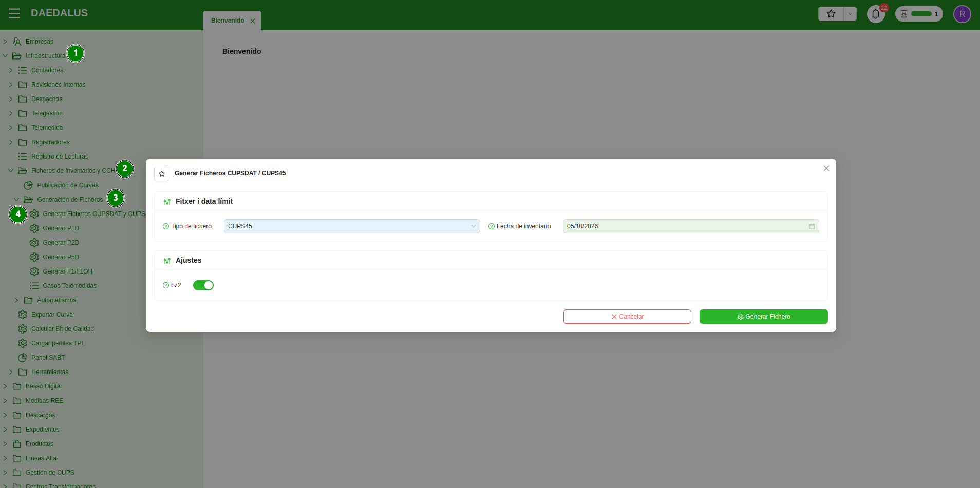The height and width of the screenshot is (488, 980).
Task: Open the user avatar R menu
Action: [x=962, y=14]
